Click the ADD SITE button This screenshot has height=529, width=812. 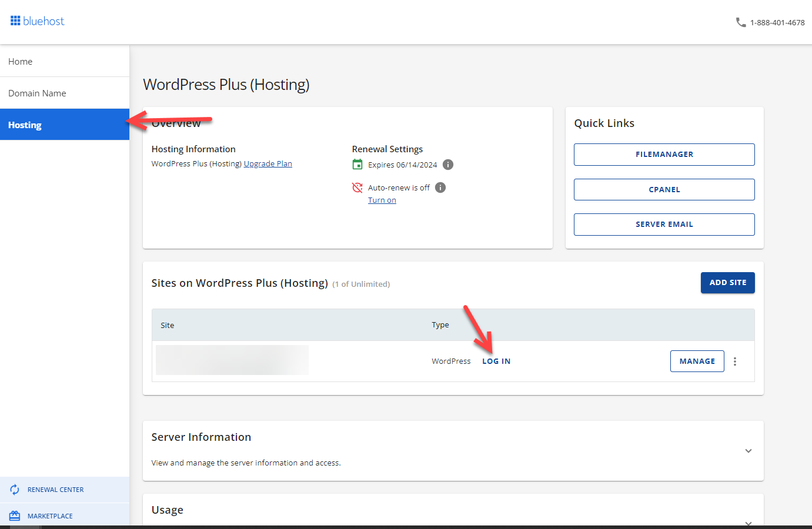coord(728,283)
